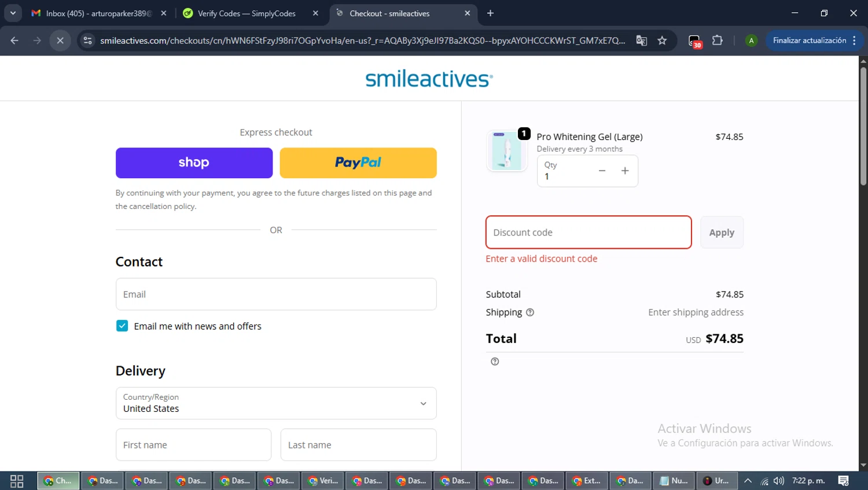Open the Nu... Notepad taskbar item
Viewport: 868px width, 490px height.
[x=675, y=481]
